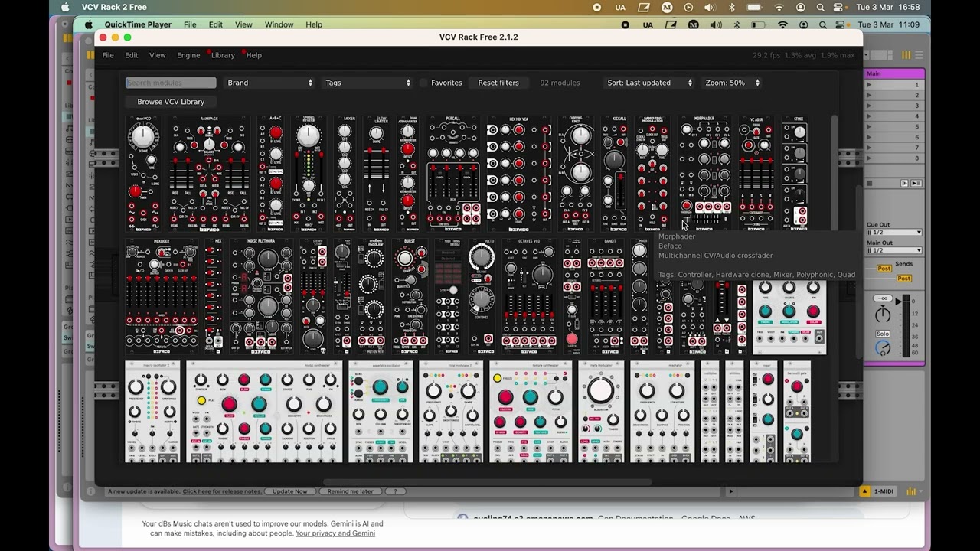Pick the modal synthesizer module
980x551 pixels.
click(x=265, y=412)
